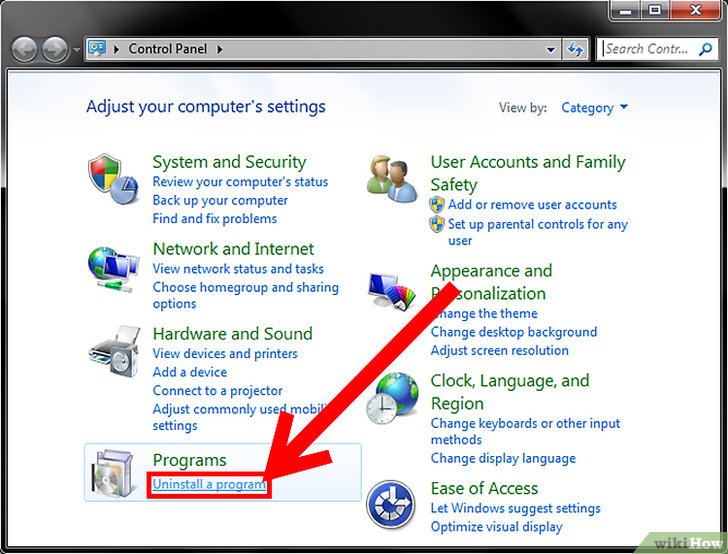The width and height of the screenshot is (728, 554).
Task: Click shield icon beside Add or remove user accounts
Action: pyautogui.click(x=437, y=204)
